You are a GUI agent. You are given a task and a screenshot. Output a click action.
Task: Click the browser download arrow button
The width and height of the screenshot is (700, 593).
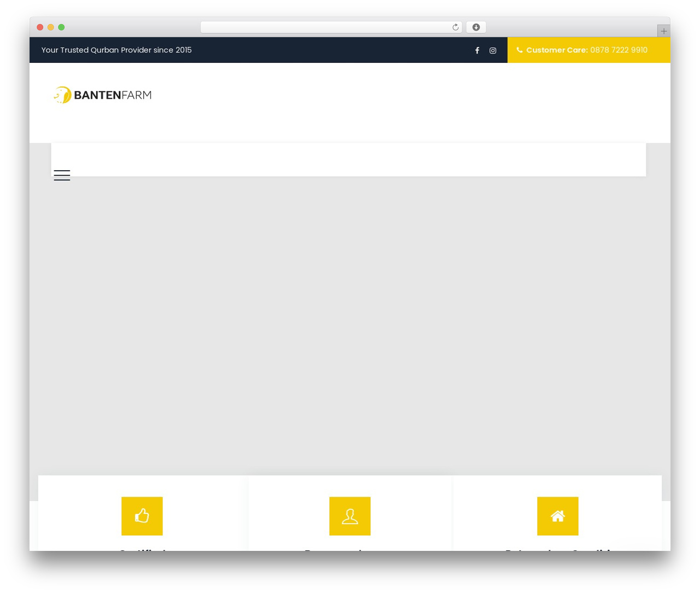(476, 27)
